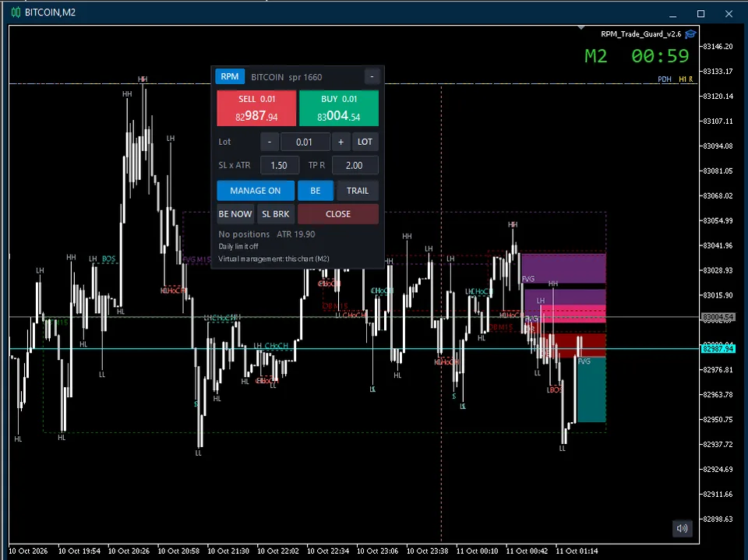Click the teal FVG zone rectangle
This screenshot has width=748, height=560.
click(591, 389)
